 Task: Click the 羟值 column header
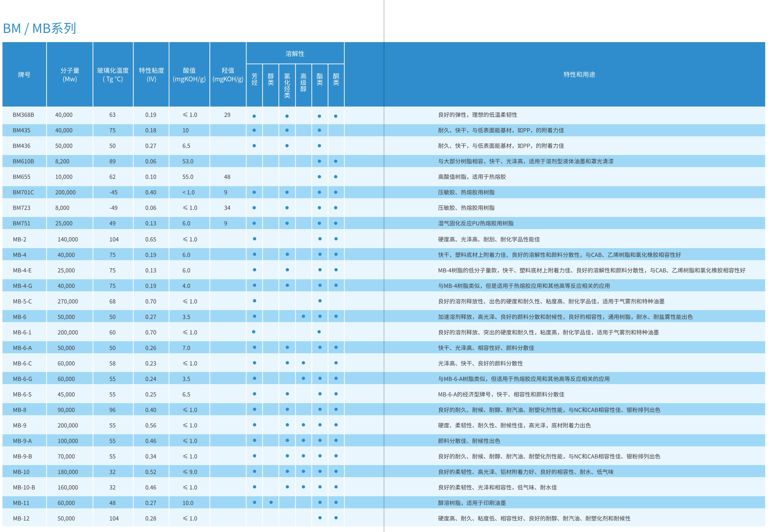tap(228, 75)
